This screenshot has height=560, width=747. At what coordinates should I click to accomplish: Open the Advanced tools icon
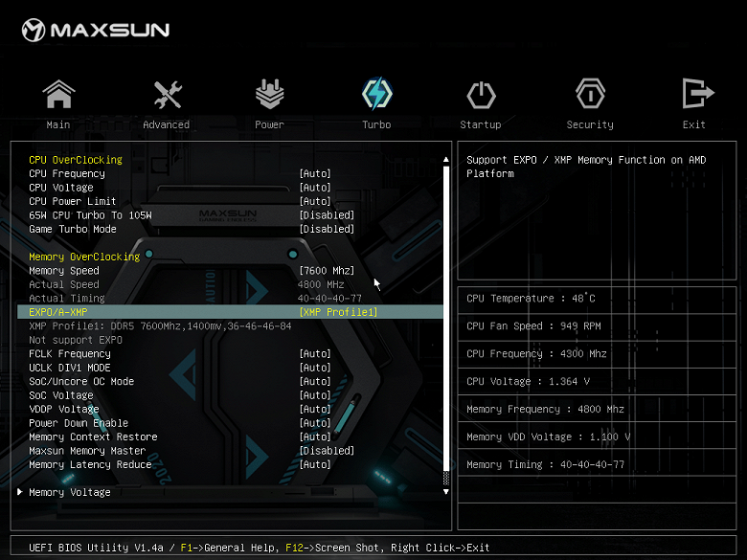point(168,94)
